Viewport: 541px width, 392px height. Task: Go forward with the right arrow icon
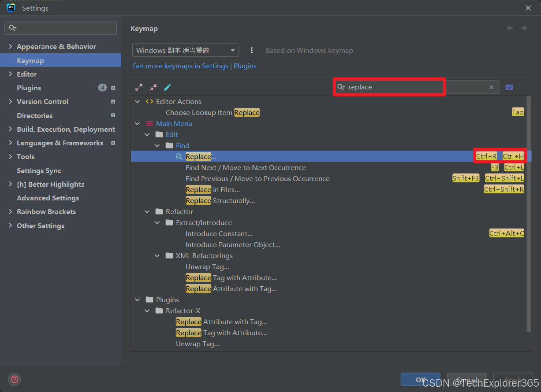coord(524,28)
